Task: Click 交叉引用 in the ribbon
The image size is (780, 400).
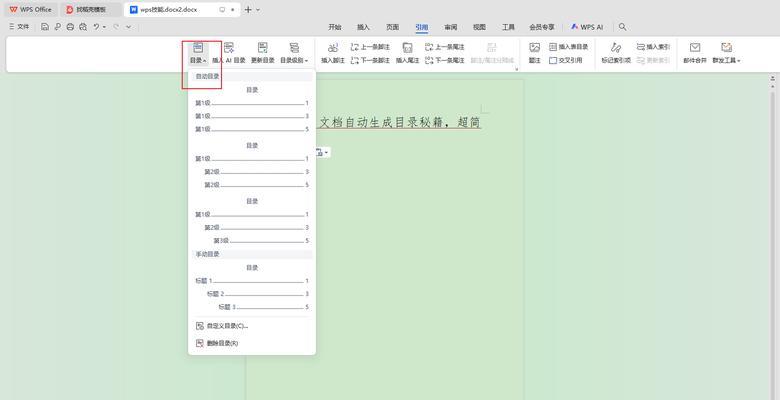Action: tap(566, 60)
